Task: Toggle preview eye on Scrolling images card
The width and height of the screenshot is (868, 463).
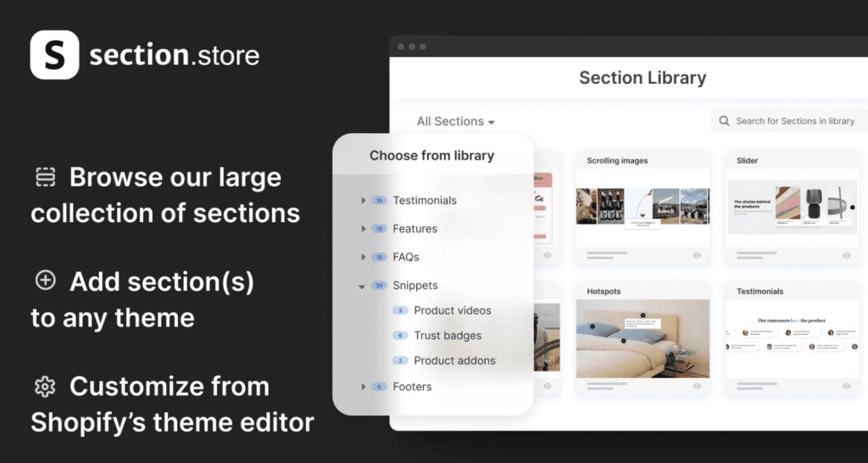Action: click(x=697, y=255)
